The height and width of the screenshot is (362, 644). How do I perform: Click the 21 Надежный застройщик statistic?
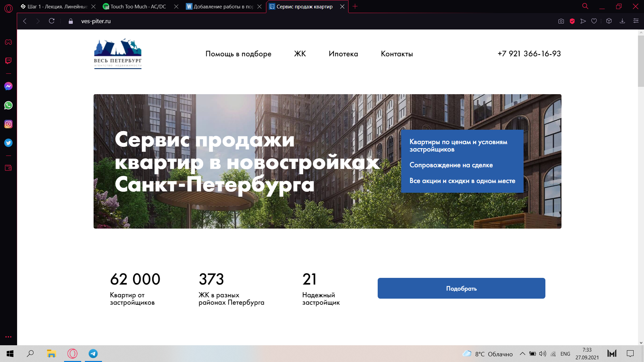321,289
